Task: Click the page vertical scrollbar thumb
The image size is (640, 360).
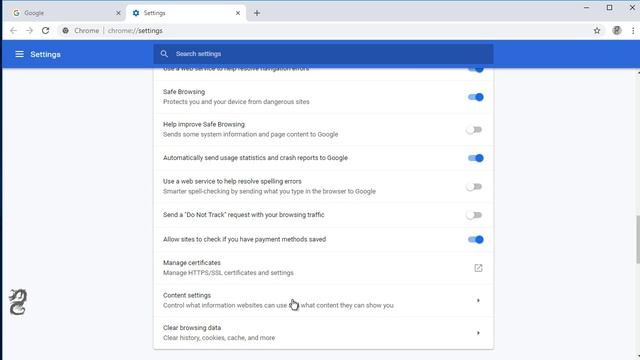Action: click(x=638, y=239)
